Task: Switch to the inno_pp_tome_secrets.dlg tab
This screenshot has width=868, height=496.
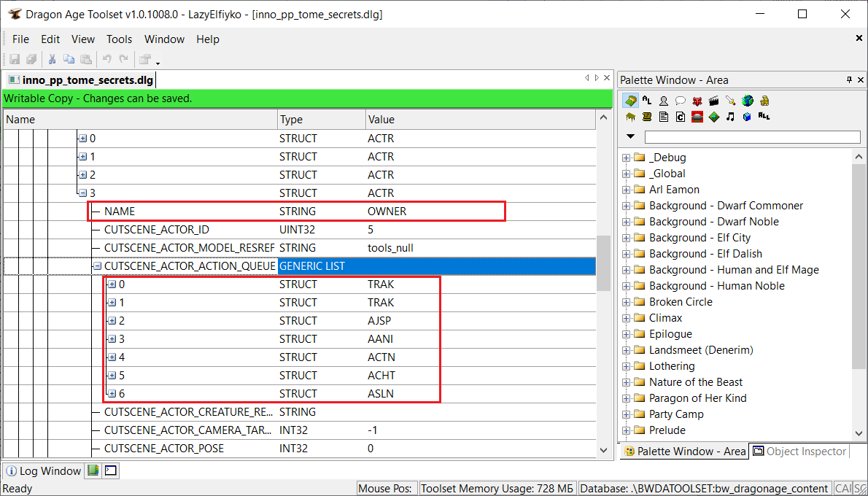Action: pos(81,80)
